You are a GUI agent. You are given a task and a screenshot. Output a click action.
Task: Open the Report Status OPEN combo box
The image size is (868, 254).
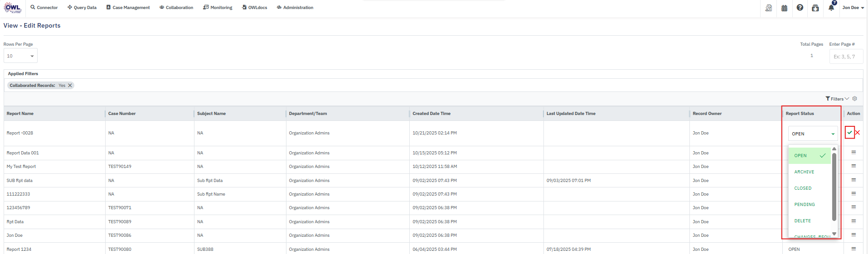click(813, 134)
